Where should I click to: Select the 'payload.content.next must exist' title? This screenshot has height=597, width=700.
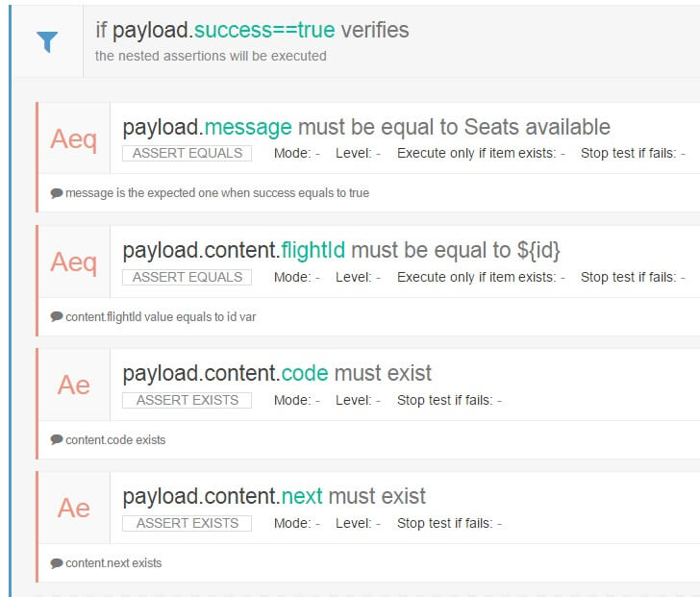click(274, 496)
